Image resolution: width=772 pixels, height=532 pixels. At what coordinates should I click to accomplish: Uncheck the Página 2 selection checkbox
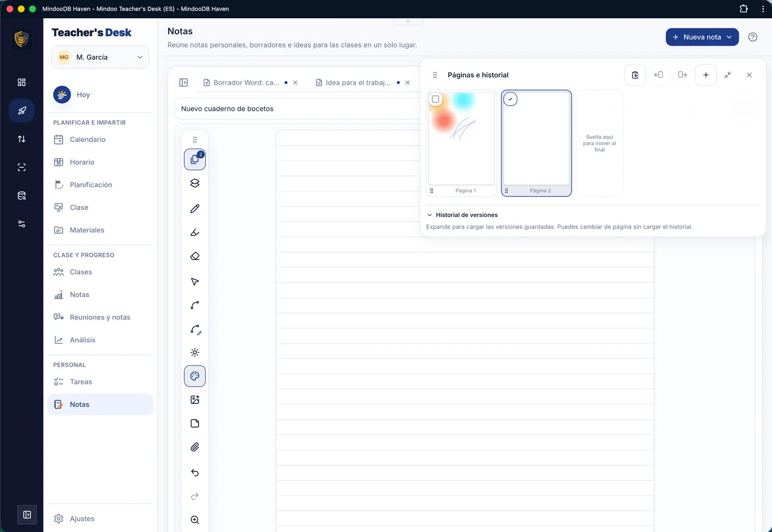tap(510, 99)
